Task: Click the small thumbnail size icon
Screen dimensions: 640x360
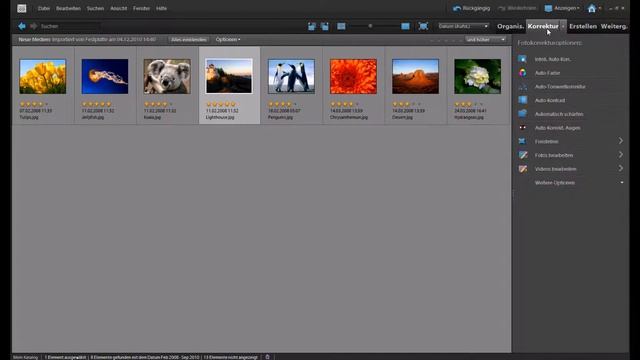Action: (x=341, y=27)
